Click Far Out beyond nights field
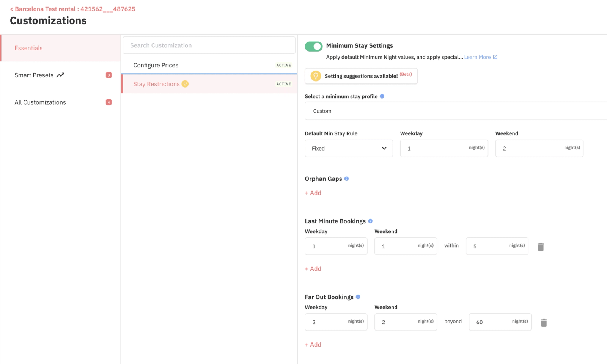The height and width of the screenshot is (364, 607). tap(500, 322)
